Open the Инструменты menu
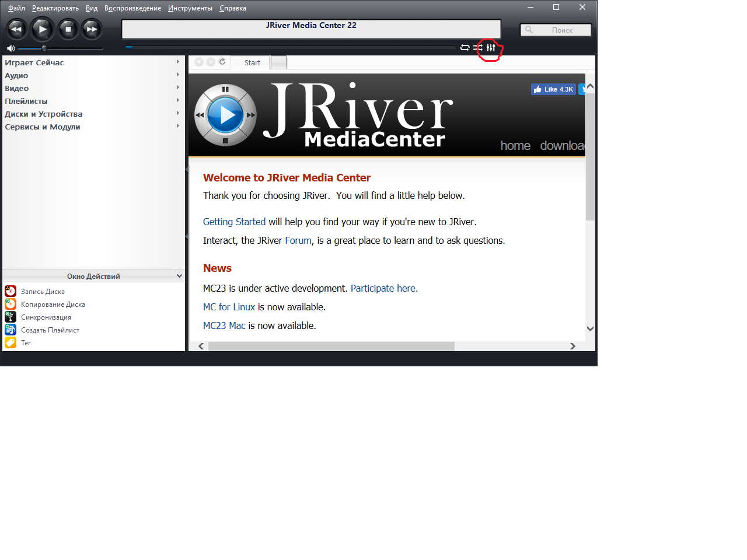The width and height of the screenshot is (747, 560). (190, 8)
